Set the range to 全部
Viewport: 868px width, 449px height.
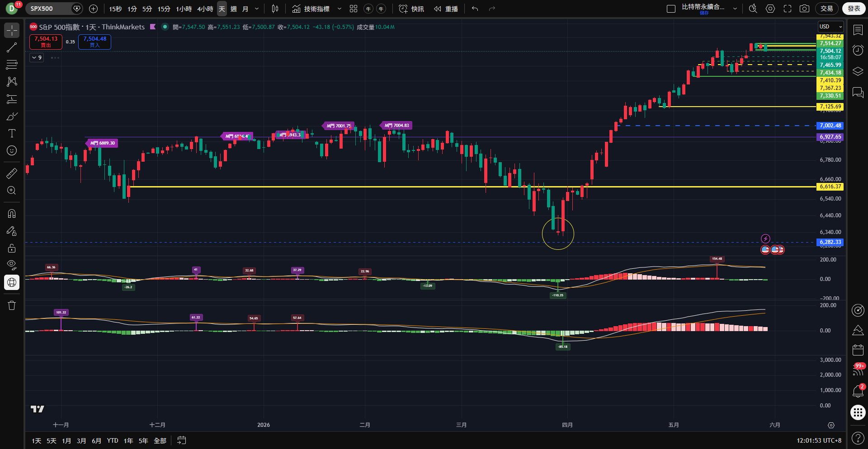160,441
